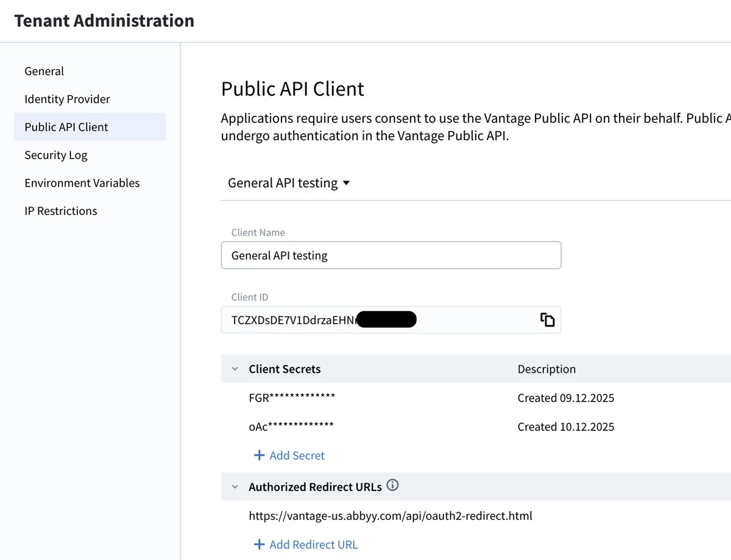The width and height of the screenshot is (731, 560).
Task: Click the plus icon next to Add Redirect URL
Action: click(260, 544)
